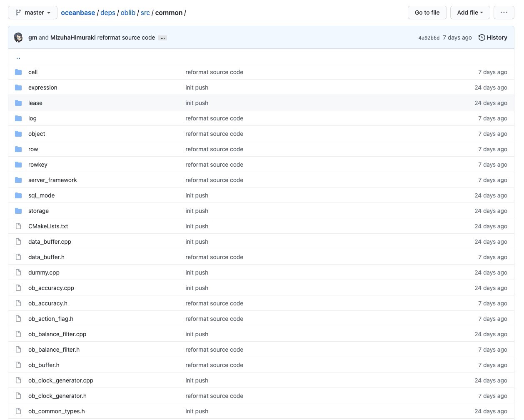Click the folder icon next to rowkey
The height and width of the screenshot is (420, 524).
pyautogui.click(x=18, y=165)
